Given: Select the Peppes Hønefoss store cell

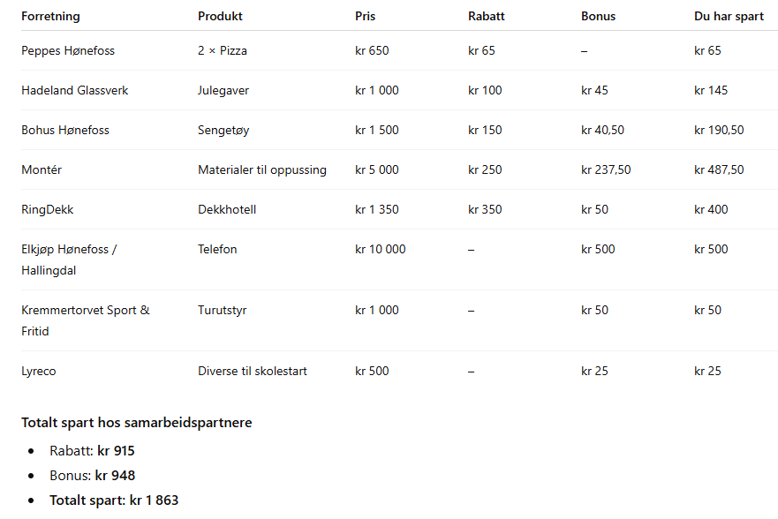Looking at the screenshot, I should point(68,51).
